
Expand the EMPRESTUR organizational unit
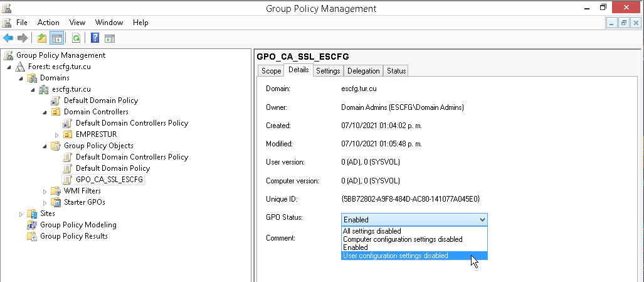point(56,134)
